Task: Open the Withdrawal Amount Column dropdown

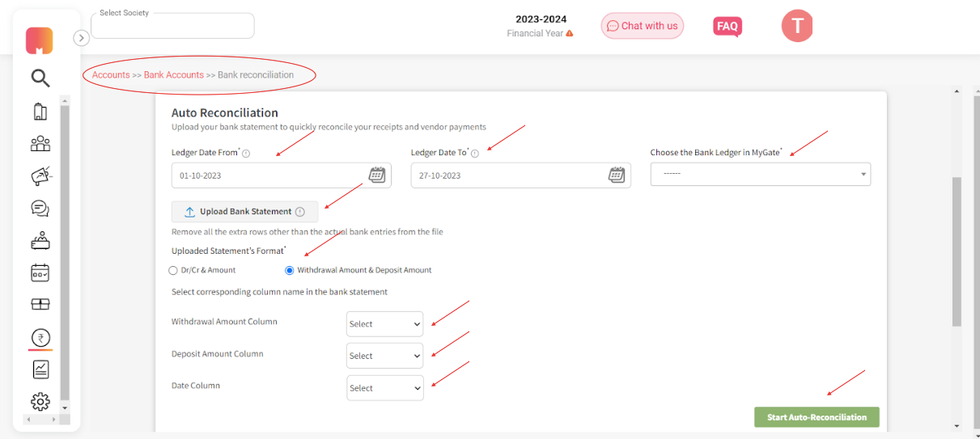Action: pos(384,324)
